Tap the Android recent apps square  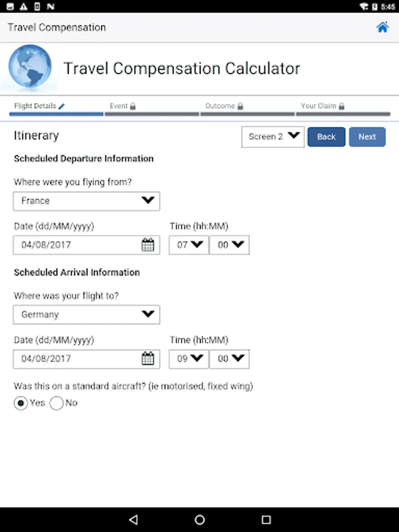266,520
